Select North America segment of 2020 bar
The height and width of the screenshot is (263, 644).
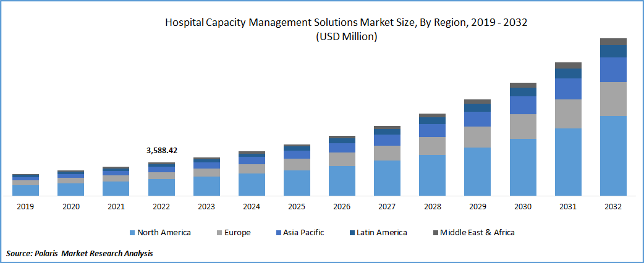71,190
